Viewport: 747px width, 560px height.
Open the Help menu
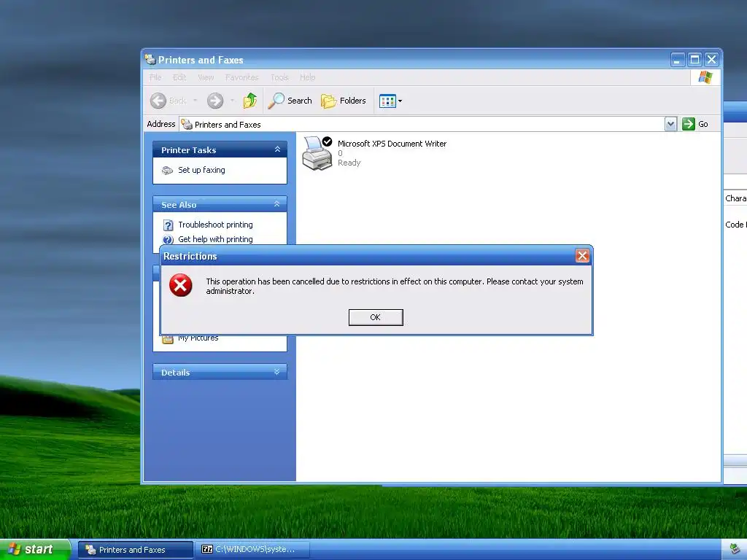coord(307,77)
